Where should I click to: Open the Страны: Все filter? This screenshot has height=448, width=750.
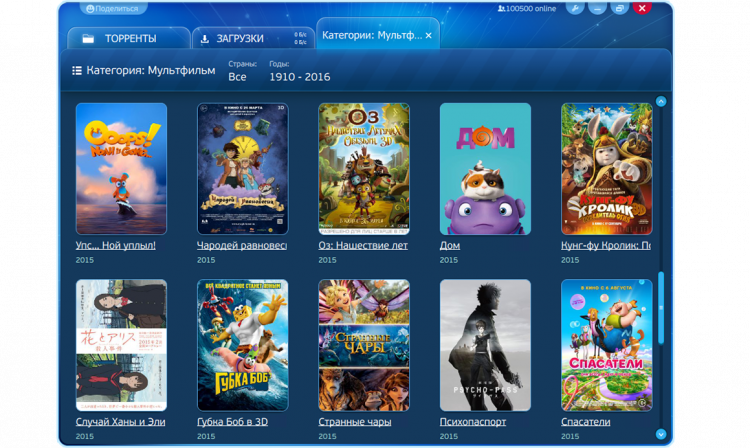[x=242, y=71]
